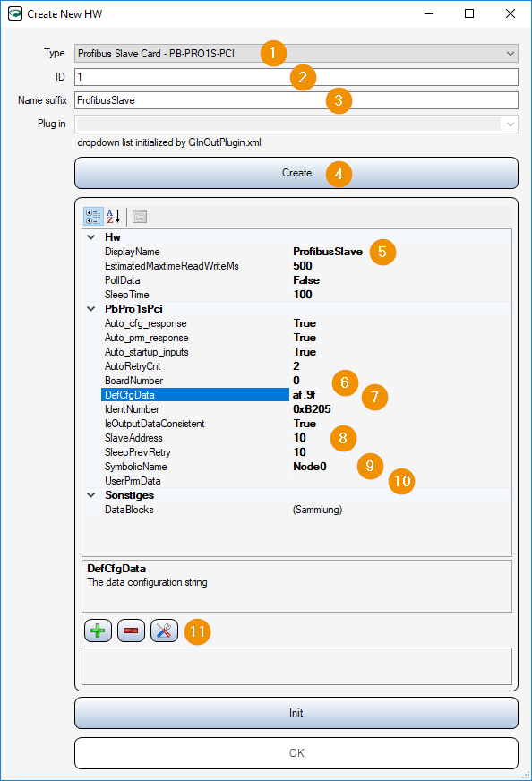Viewport: 532px width, 781px height.
Task: Select the highlighted DefCfgData property
Action: [x=195, y=395]
